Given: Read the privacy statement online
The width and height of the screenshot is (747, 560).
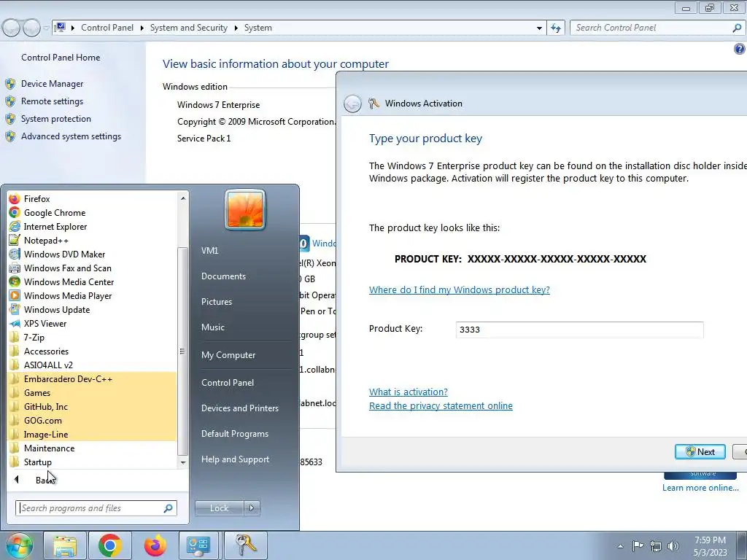Looking at the screenshot, I should pos(441,405).
